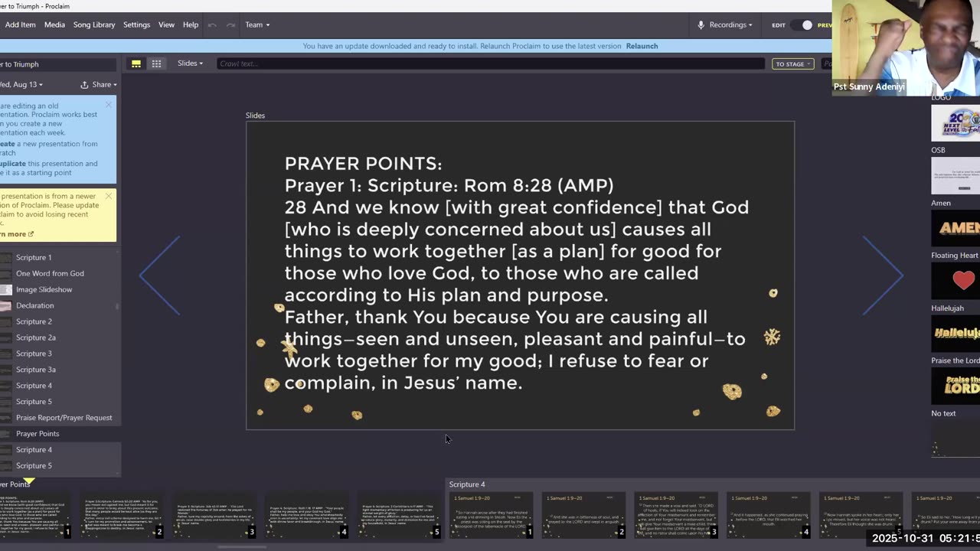
Task: Click the Floating Heart icon thumbnail
Action: click(955, 280)
